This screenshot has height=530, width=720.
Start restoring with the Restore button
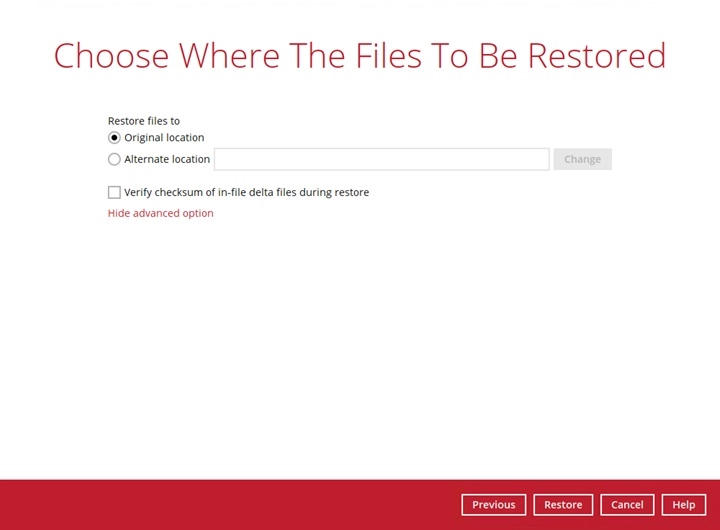click(563, 505)
